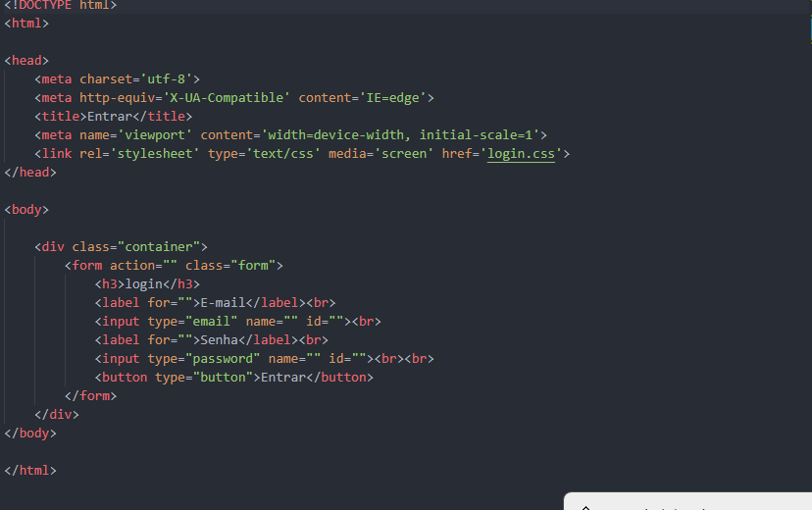Click the media 'screen' attribute value
Viewport: 812px width, 510px height.
[x=403, y=154]
